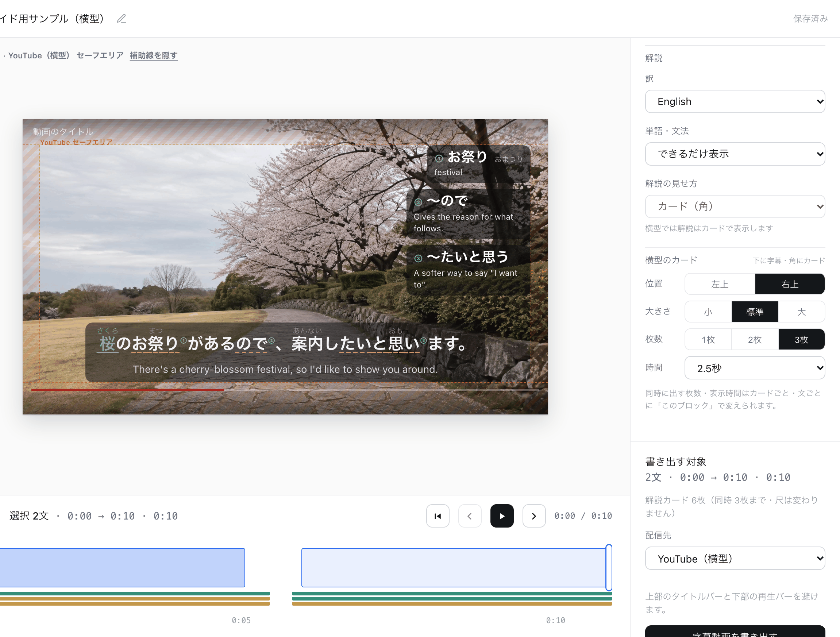The height and width of the screenshot is (637, 840).
Task: Set card position to 左上
Action: (x=720, y=284)
